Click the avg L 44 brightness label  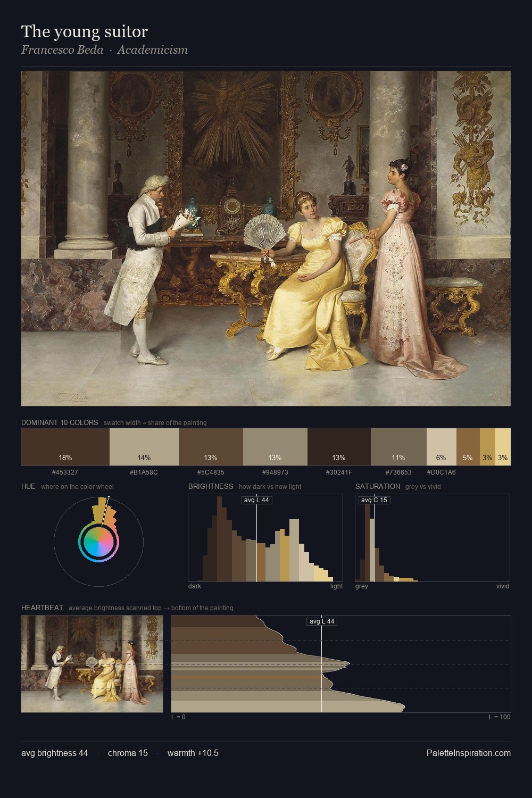257,500
